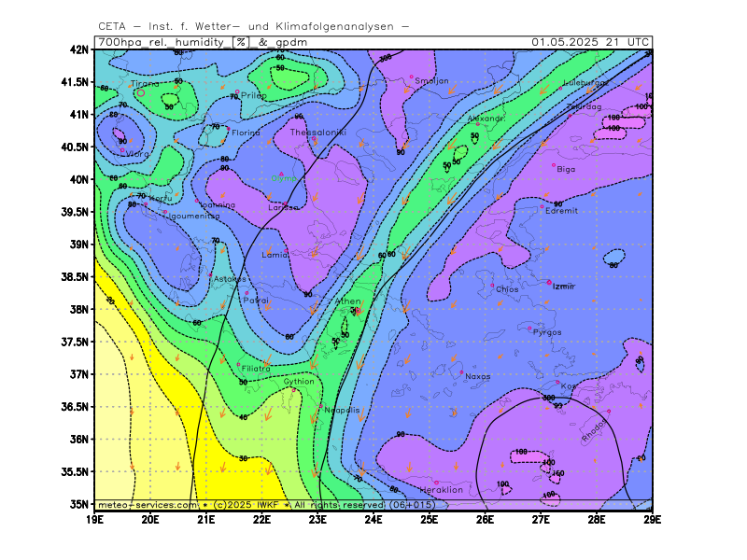Click the Izmir city name label
The width and height of the screenshot is (747, 560).
pos(564,287)
